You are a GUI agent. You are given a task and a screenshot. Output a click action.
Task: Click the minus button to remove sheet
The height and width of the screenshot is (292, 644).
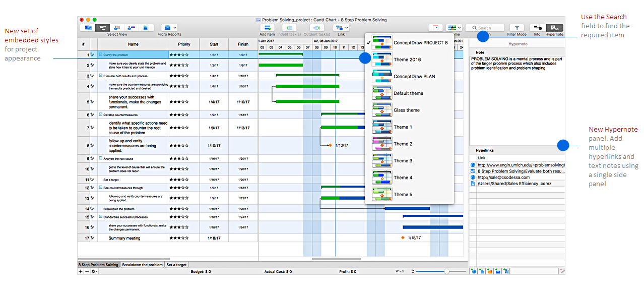click(x=87, y=271)
